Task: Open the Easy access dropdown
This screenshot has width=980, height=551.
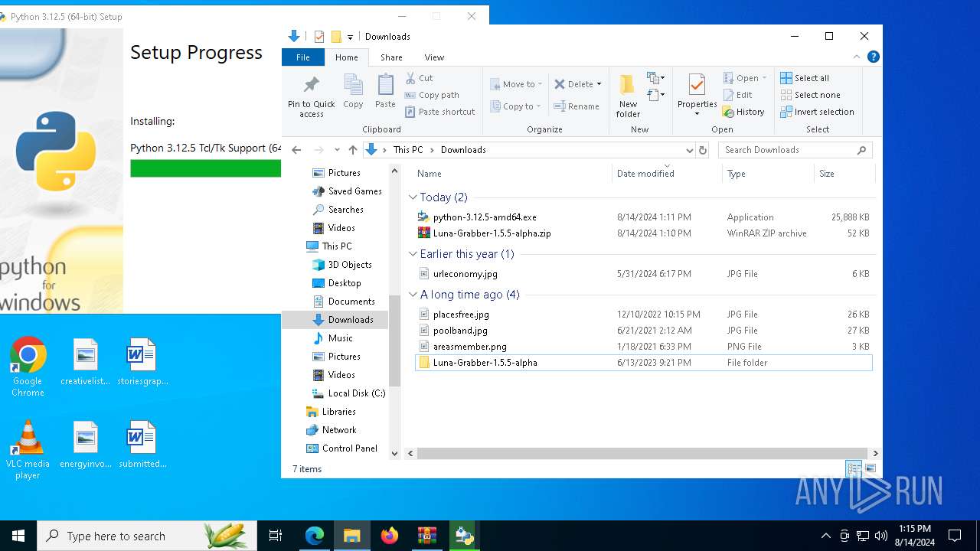Action: click(656, 95)
